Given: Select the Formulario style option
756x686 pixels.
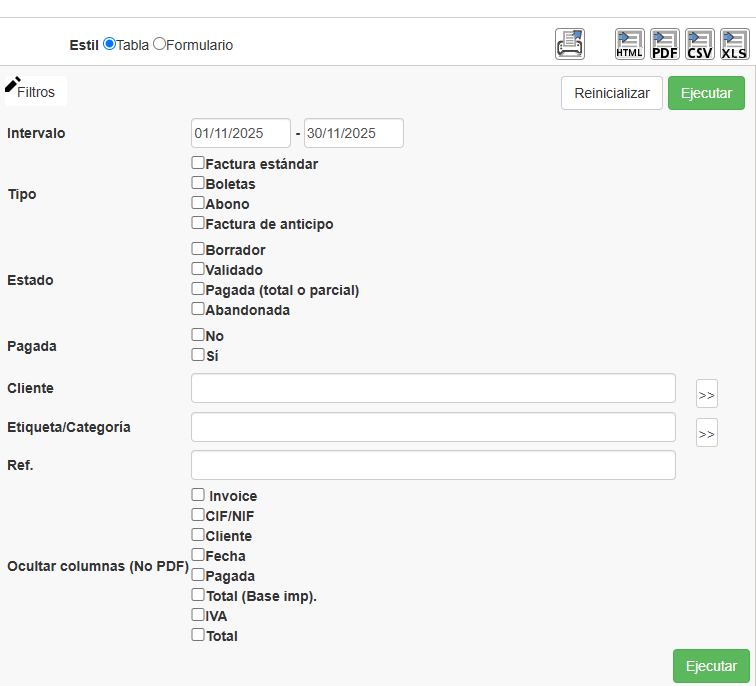Looking at the screenshot, I should [159, 44].
